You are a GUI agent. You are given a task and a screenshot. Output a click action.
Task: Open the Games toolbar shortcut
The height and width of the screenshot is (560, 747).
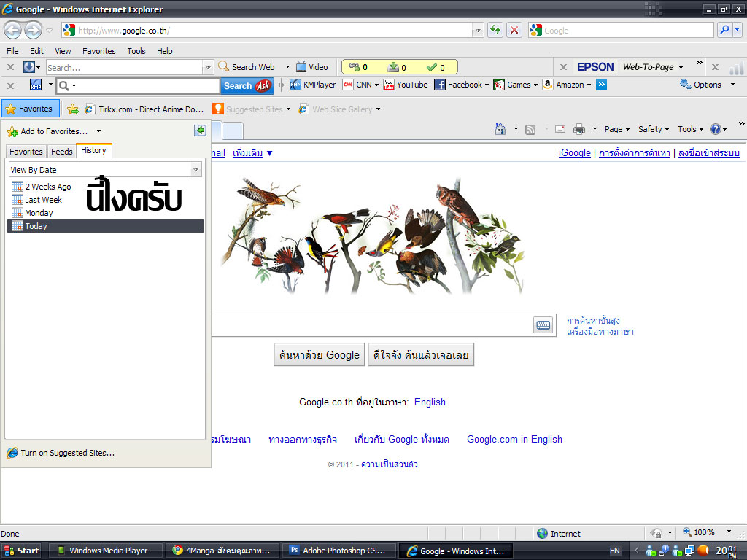(x=516, y=85)
